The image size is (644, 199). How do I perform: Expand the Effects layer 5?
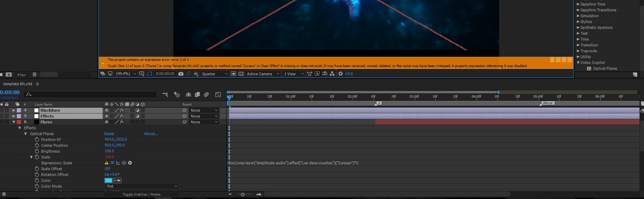coord(14,116)
